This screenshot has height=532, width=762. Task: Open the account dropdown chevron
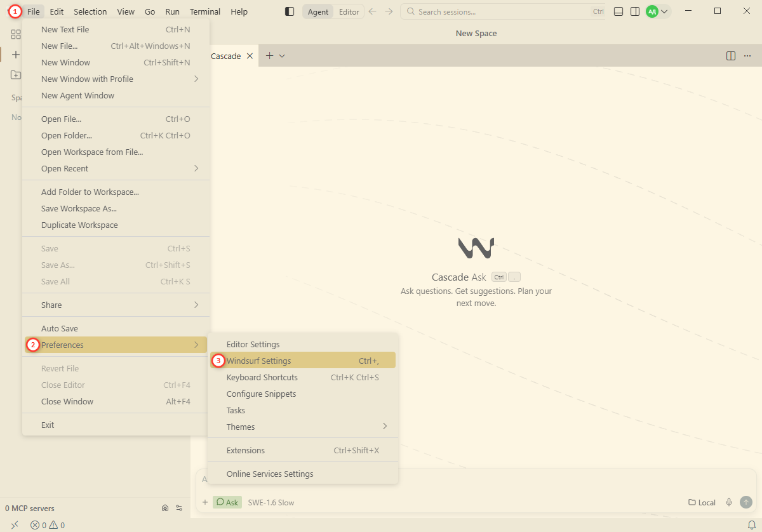click(664, 11)
